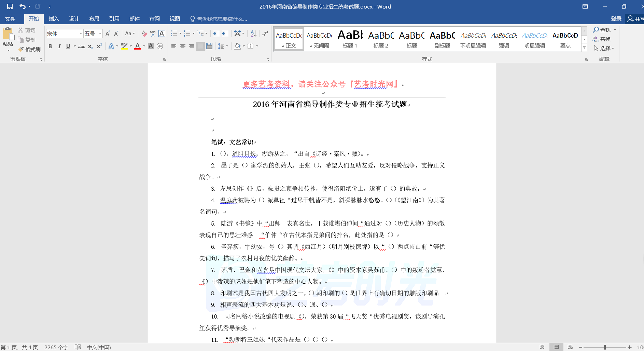Toggle italic formatting

pyautogui.click(x=59, y=46)
